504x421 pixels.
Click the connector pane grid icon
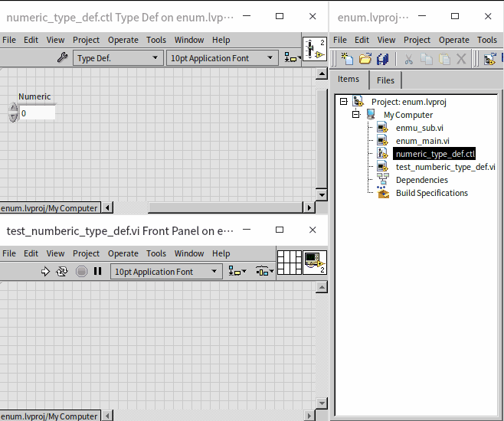coord(289,263)
